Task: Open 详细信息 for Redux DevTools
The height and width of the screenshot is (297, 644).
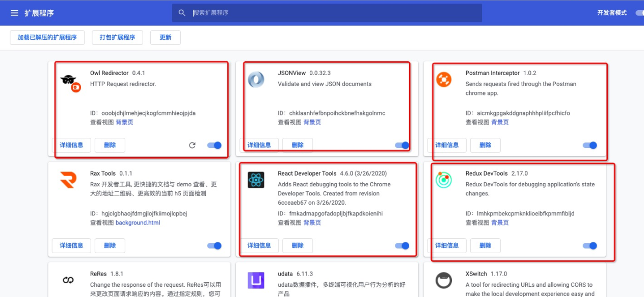Action: pos(447,245)
